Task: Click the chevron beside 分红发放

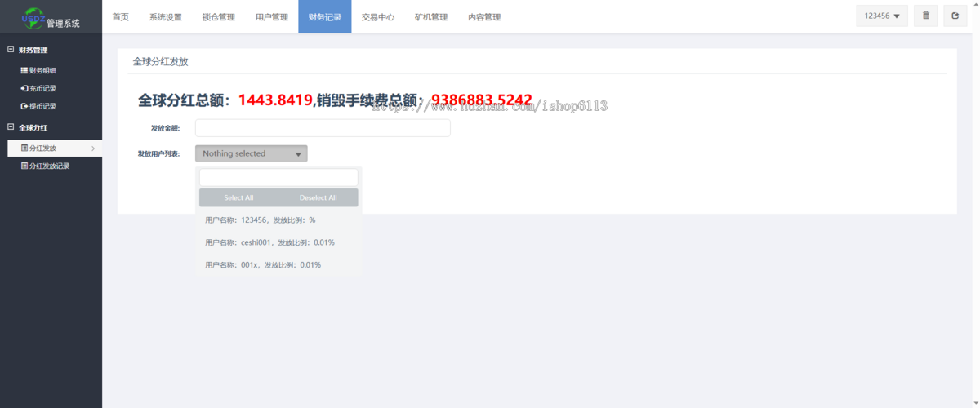Action: 93,149
